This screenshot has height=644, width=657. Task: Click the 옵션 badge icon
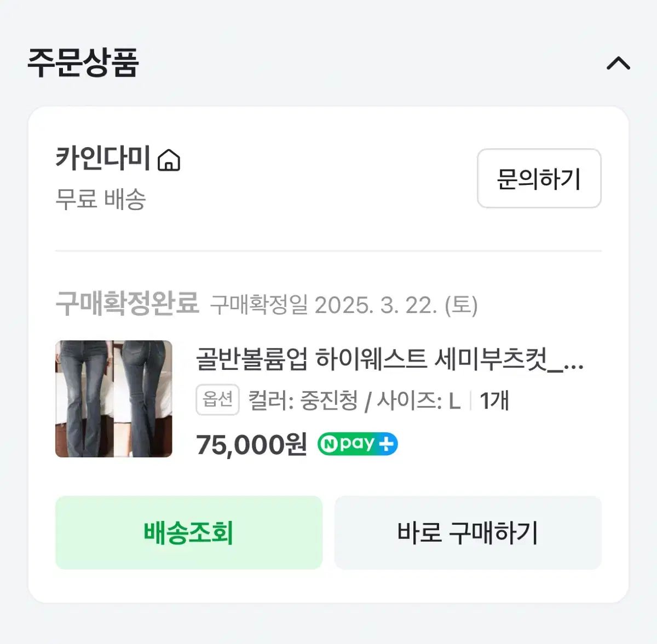tap(217, 400)
